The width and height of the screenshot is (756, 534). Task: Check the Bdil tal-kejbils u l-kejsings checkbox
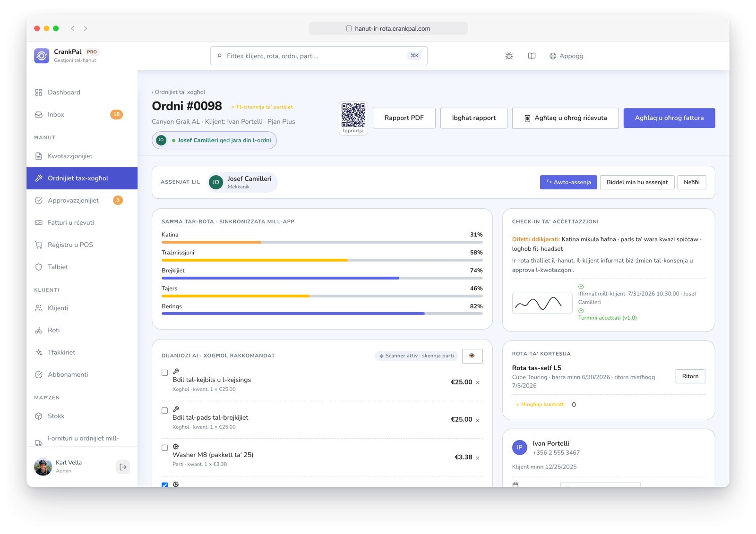(x=164, y=373)
